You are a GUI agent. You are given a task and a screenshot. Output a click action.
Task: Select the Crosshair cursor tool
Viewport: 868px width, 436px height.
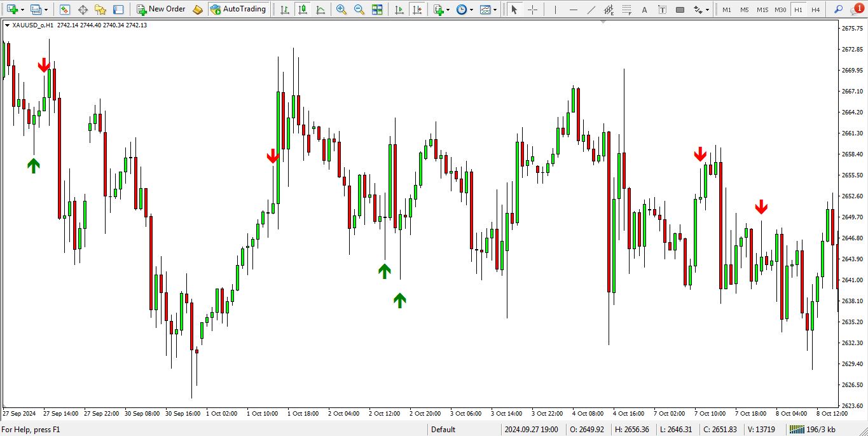[x=533, y=10]
